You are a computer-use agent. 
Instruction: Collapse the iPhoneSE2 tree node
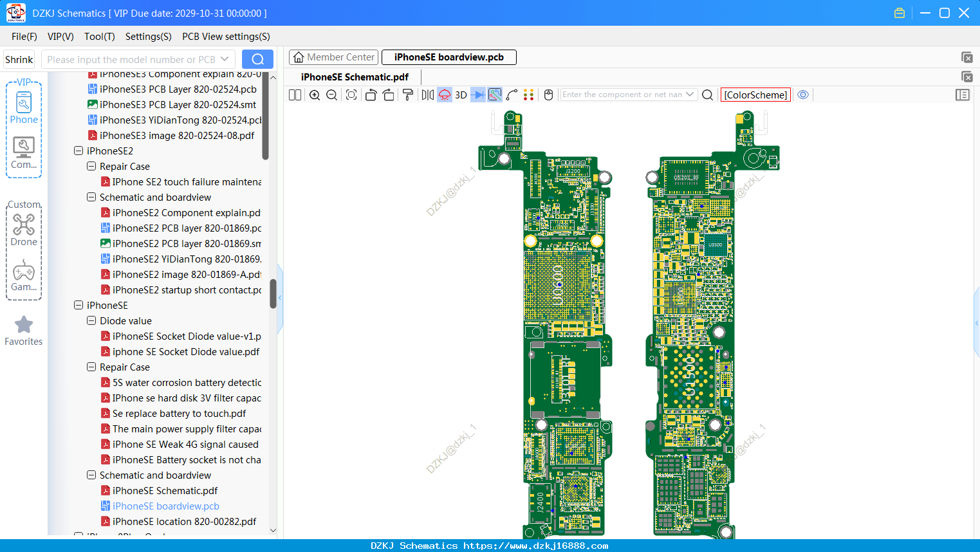(79, 151)
